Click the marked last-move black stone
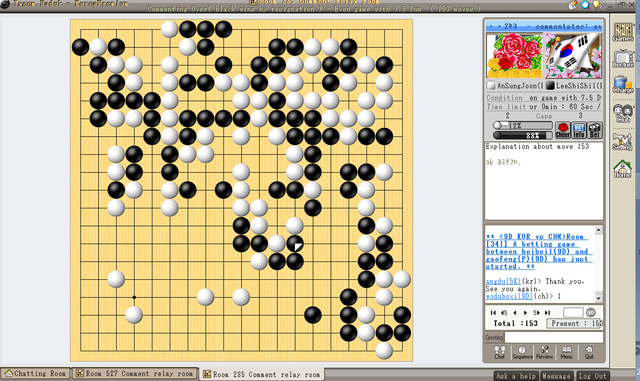Screen dimensions: 640x381 click(x=295, y=244)
